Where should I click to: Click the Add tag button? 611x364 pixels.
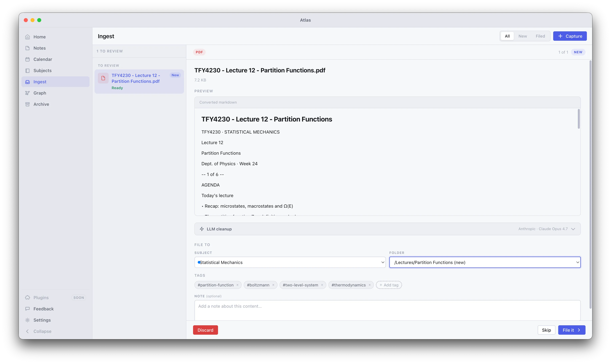(389, 285)
